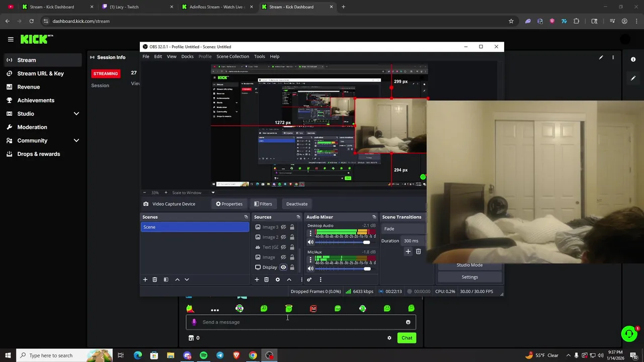Delete the selected scene with trash icon
This screenshot has width=644, height=362.
point(155,280)
